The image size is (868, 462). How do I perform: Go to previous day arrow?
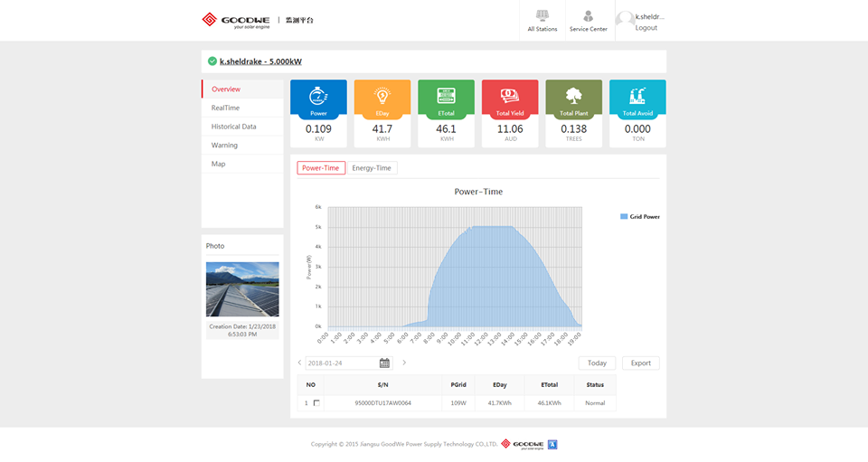tap(300, 363)
